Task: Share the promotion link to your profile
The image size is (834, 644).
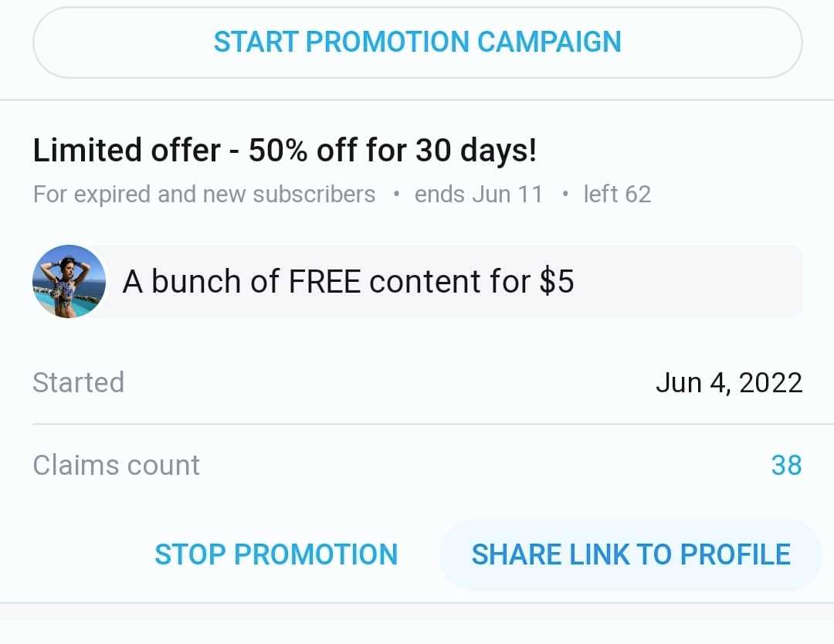Action: coord(632,554)
